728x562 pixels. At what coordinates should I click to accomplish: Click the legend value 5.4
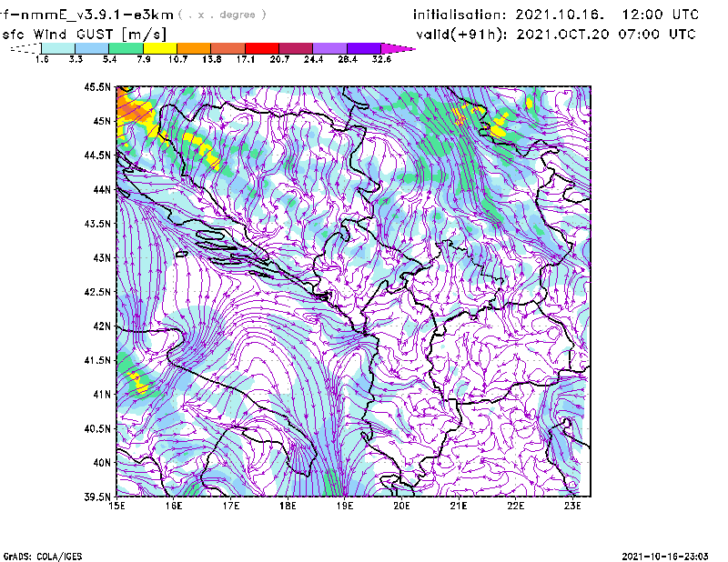click(109, 59)
